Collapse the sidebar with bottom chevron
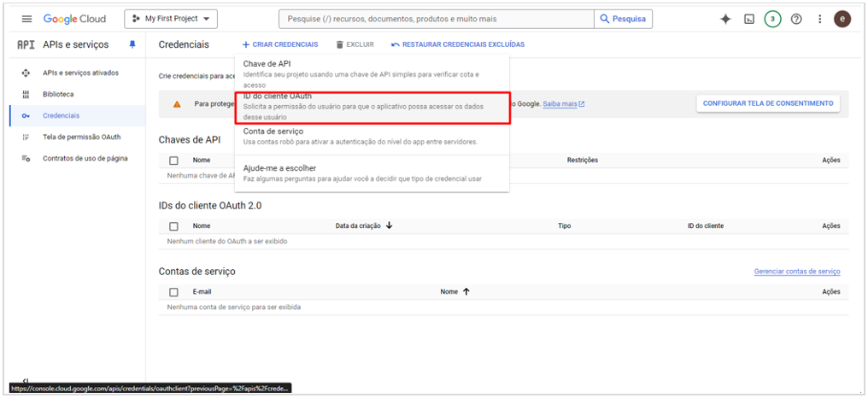This screenshot has width=868, height=398. point(26,380)
